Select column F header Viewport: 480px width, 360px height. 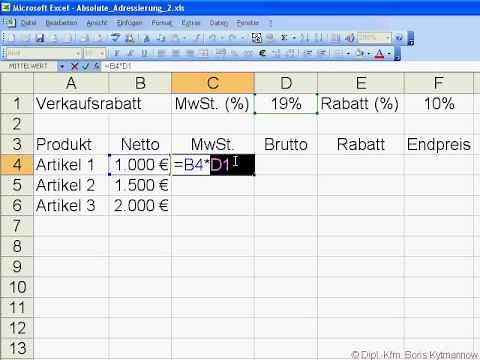439,83
